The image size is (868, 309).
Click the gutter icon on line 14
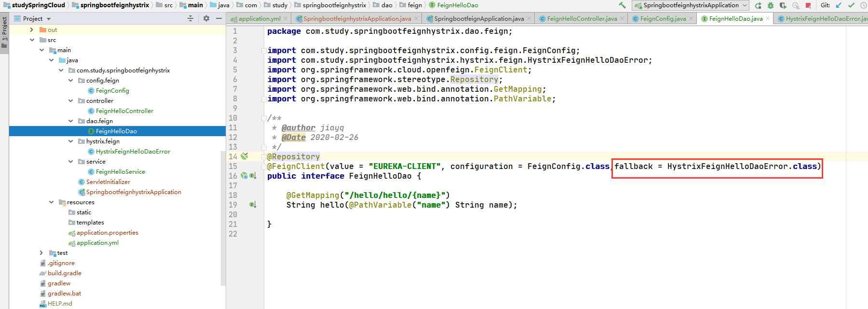click(244, 156)
